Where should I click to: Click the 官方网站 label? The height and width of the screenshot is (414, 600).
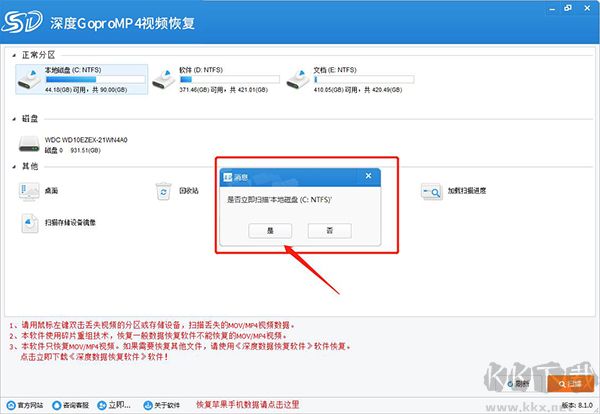coord(30,405)
